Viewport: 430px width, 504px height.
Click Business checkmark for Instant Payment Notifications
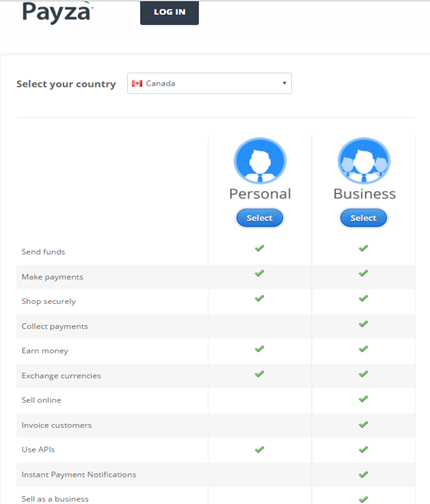pyautogui.click(x=363, y=474)
